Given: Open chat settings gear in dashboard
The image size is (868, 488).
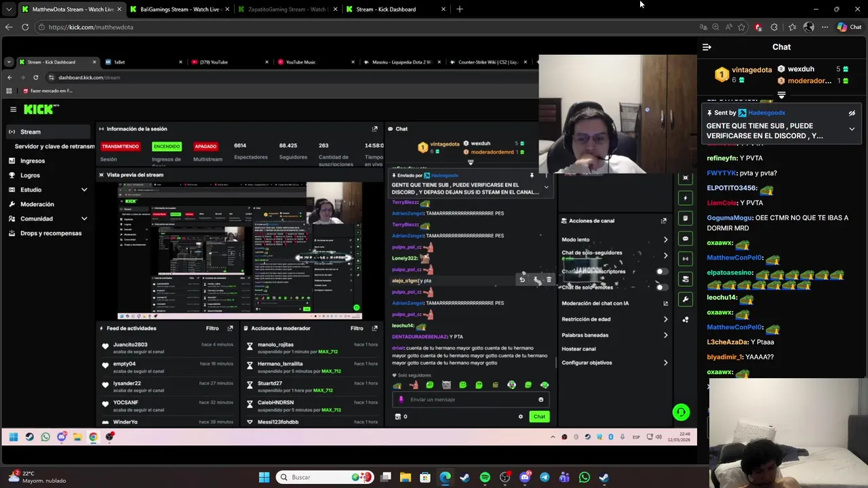Looking at the screenshot, I should pos(521,417).
